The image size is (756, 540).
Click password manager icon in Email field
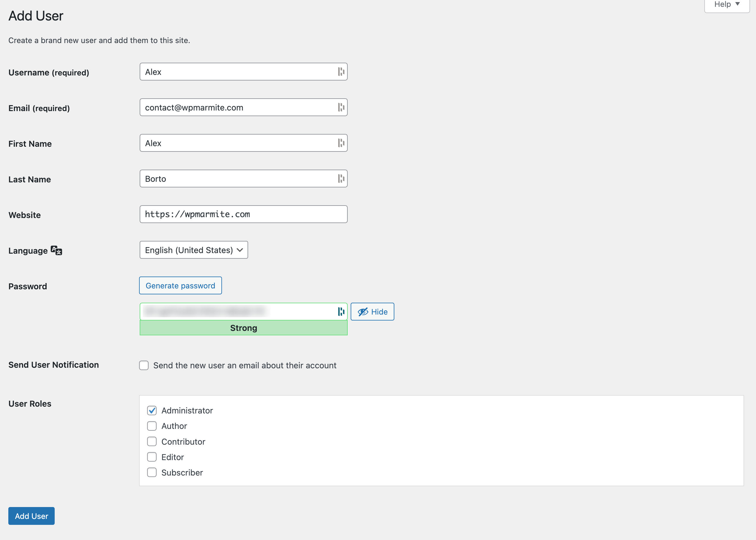341,107
